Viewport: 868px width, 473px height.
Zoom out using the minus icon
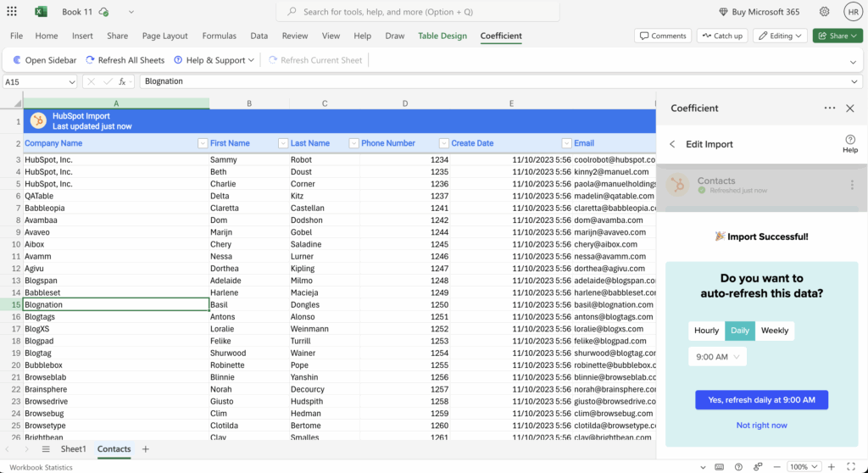776,467
